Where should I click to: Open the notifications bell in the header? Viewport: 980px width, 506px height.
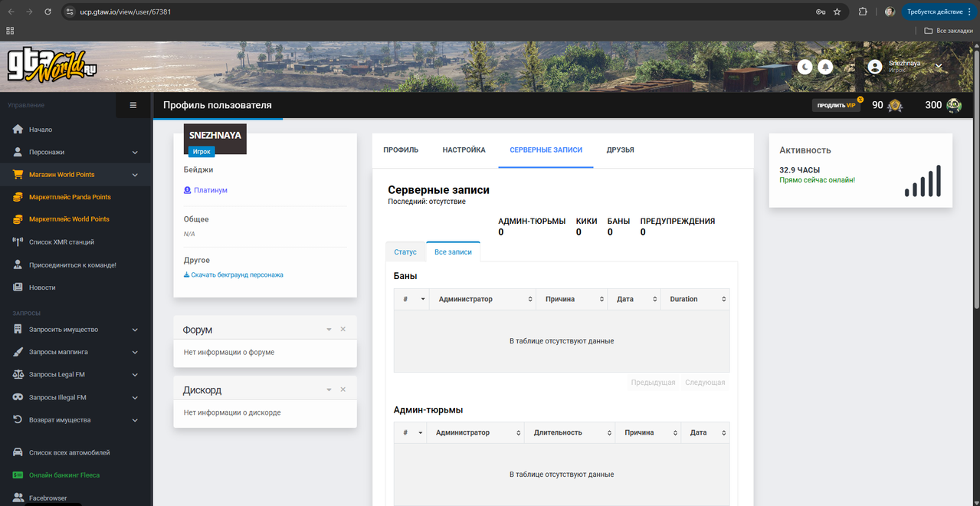point(825,67)
